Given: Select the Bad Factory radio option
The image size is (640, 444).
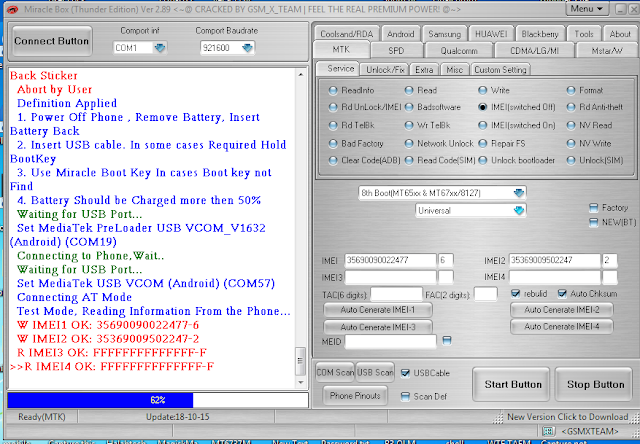Looking at the screenshot, I should pos(333,144).
